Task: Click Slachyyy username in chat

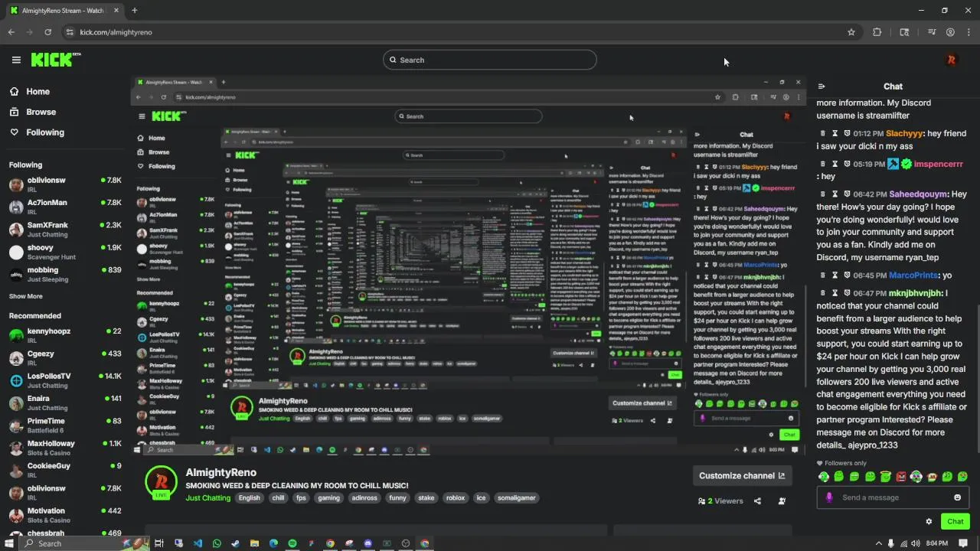Action: (x=904, y=133)
